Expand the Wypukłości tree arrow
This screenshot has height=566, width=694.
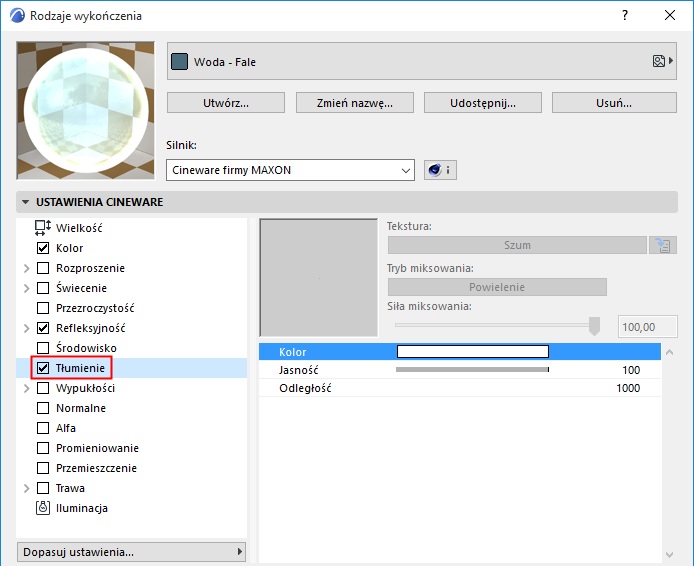click(x=26, y=388)
